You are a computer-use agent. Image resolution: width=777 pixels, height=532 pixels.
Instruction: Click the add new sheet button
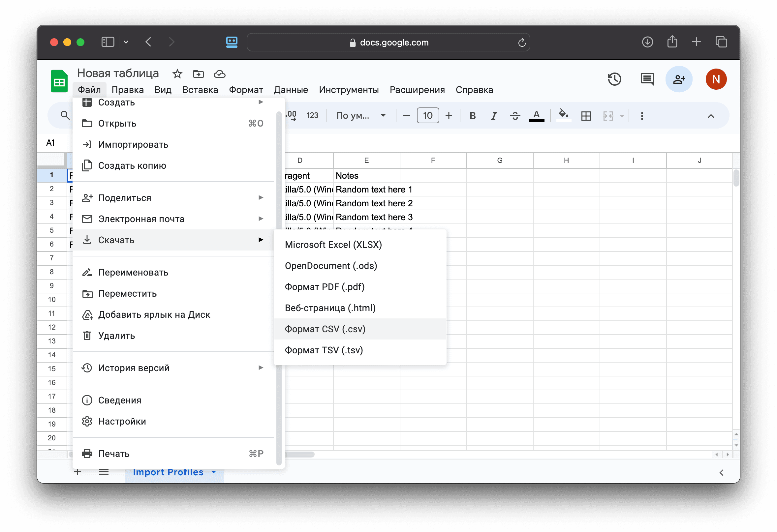click(77, 471)
